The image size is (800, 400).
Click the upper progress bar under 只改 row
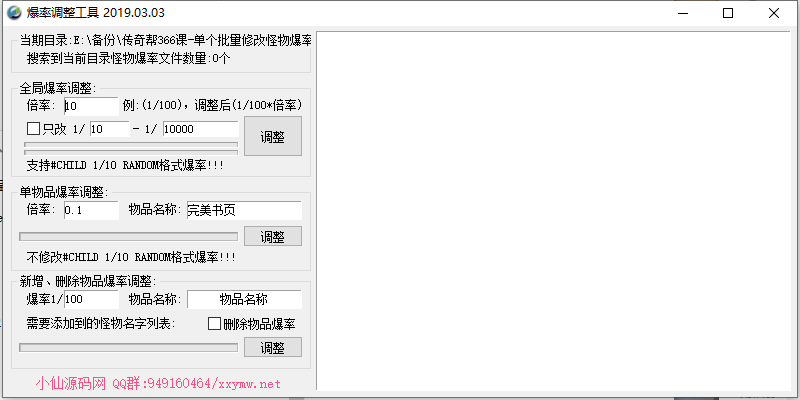(131, 144)
